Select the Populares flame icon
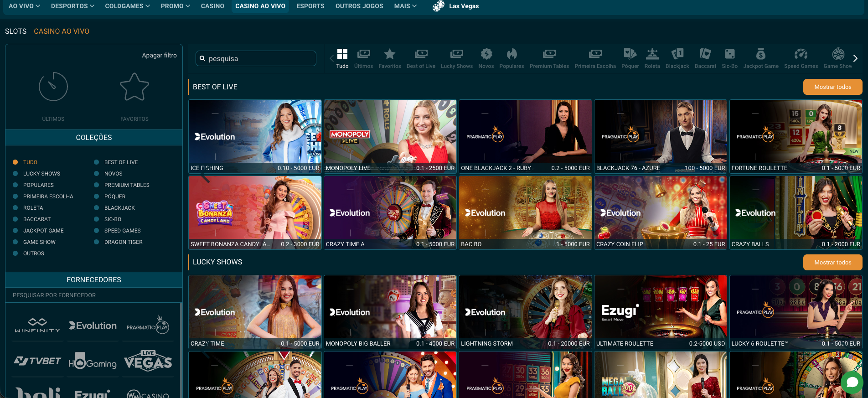868x398 pixels. coord(511,54)
